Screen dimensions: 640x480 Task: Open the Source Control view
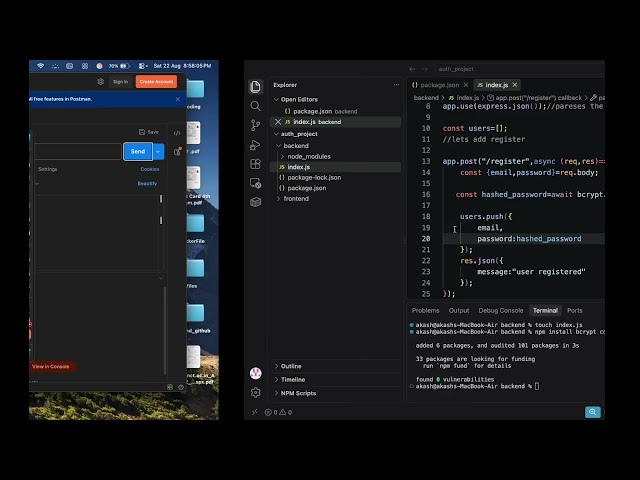pos(256,125)
